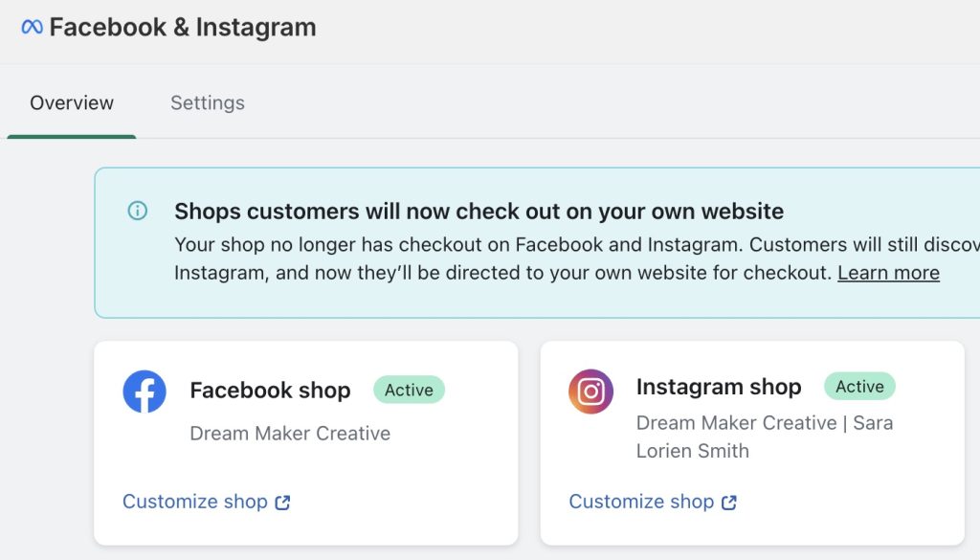Select the Active badge on Facebook shop

click(x=409, y=390)
